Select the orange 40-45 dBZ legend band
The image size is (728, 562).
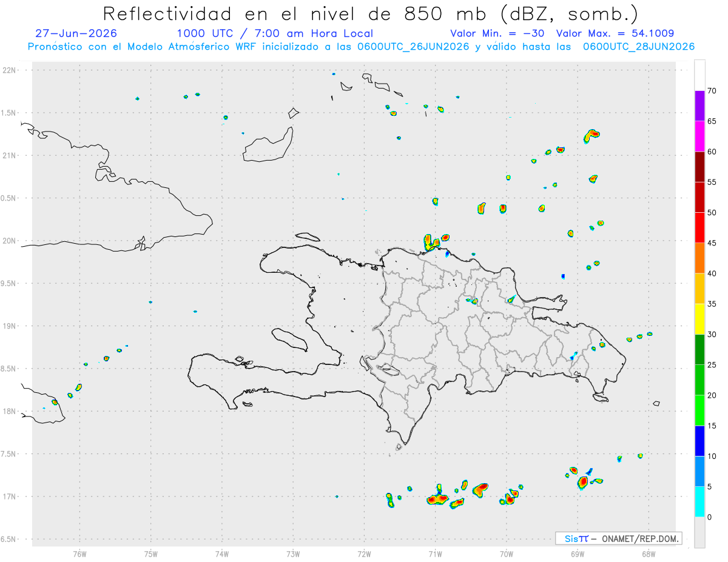coord(699,258)
